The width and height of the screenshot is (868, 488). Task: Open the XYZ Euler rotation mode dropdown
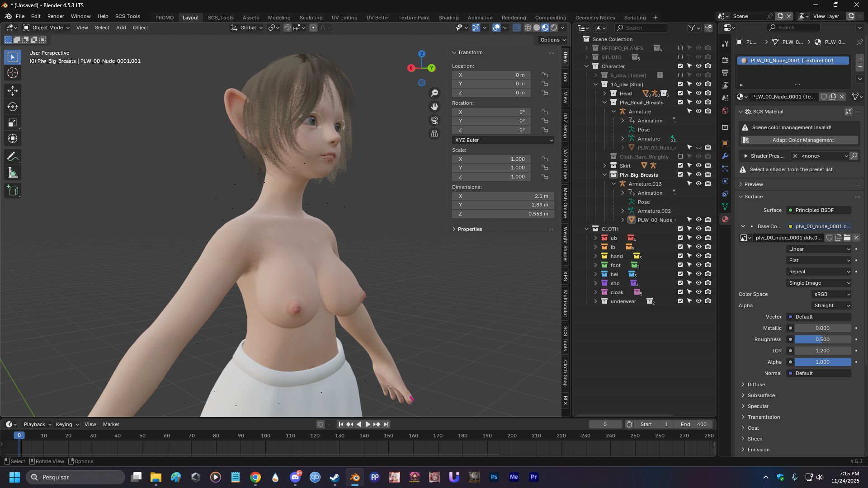503,140
